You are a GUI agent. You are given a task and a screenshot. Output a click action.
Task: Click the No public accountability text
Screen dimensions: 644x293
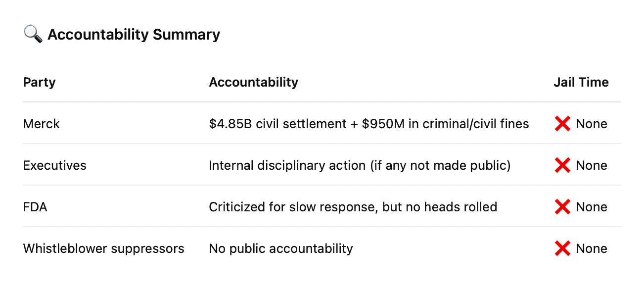point(280,248)
